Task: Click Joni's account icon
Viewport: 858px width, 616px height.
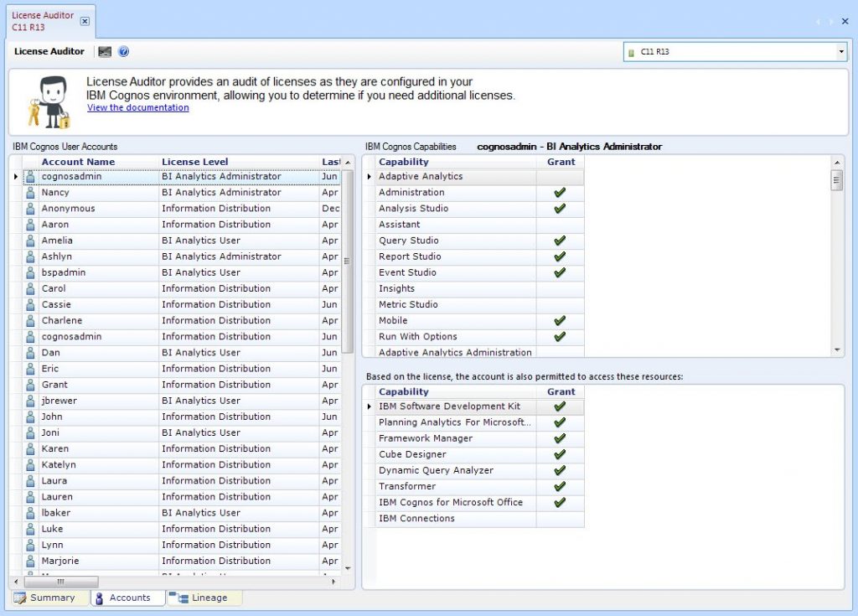Action: point(31,432)
